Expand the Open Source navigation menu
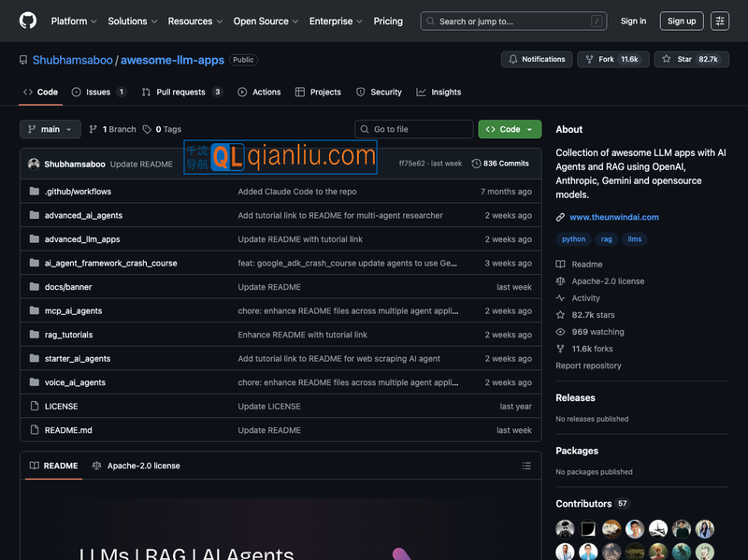 (266, 21)
